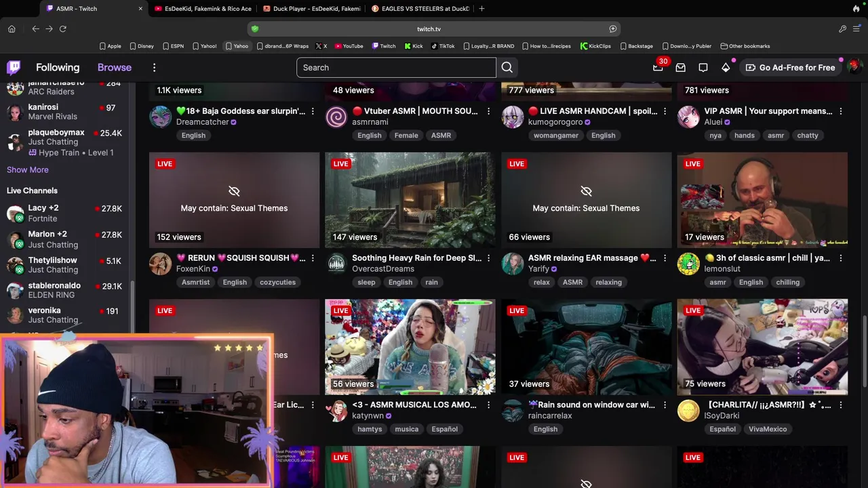Image resolution: width=868 pixels, height=488 pixels.
Task: Open OvercastDreams channel avatar
Action: [336, 264]
